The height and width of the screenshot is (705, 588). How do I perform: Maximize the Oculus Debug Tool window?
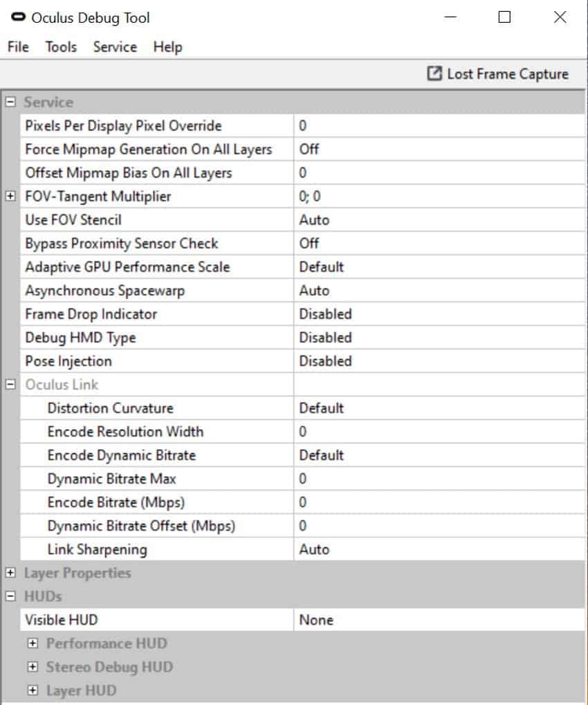coord(504,17)
